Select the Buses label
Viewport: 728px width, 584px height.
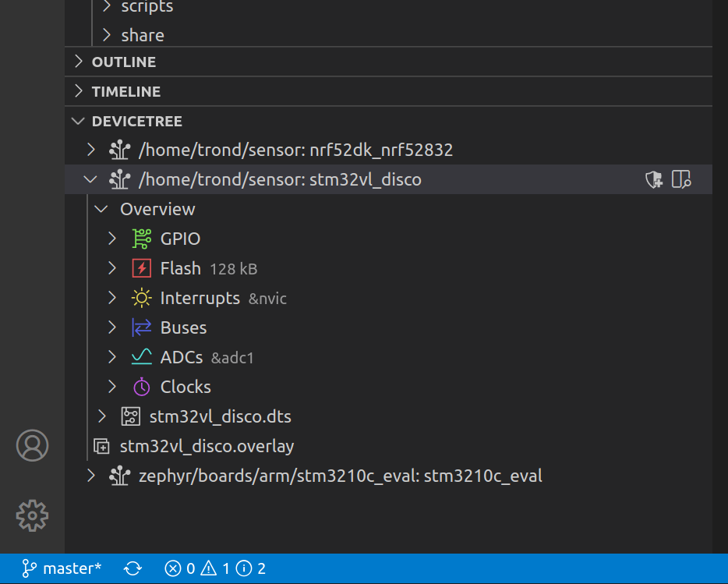click(x=183, y=327)
